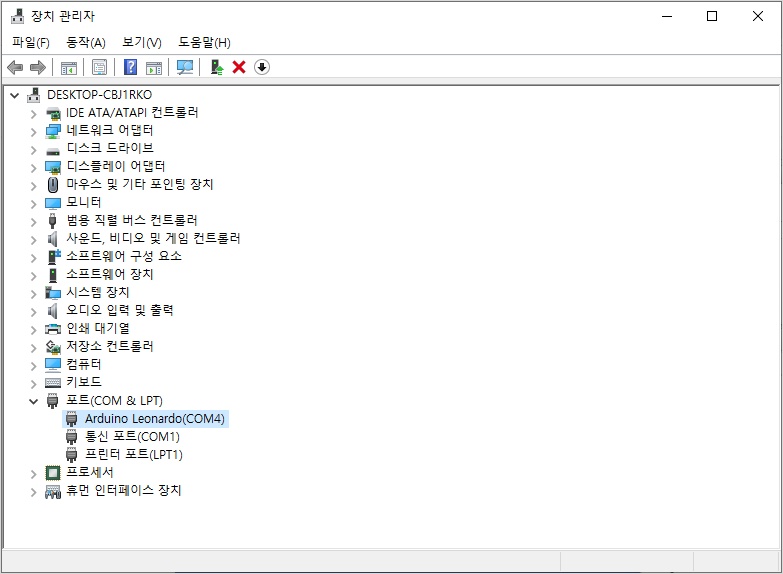783x574 pixels.
Task: Click the 모니터 category icon
Action: 53,203
